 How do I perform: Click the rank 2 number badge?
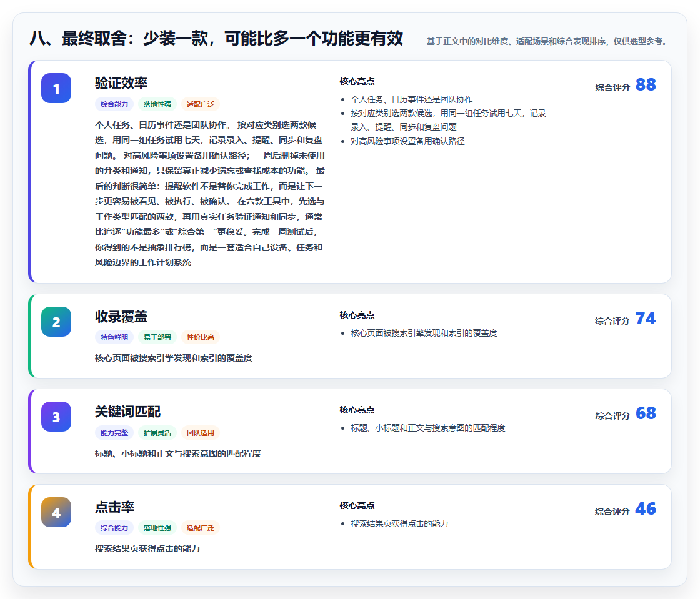[56, 322]
